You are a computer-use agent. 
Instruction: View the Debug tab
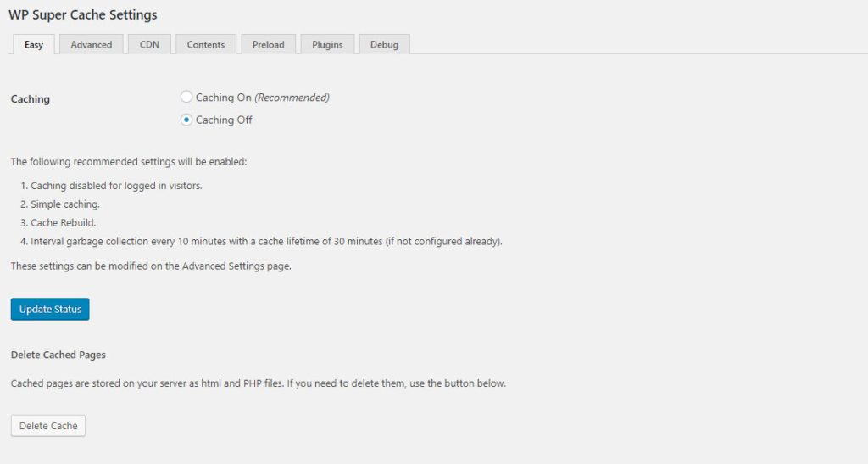[x=384, y=45]
